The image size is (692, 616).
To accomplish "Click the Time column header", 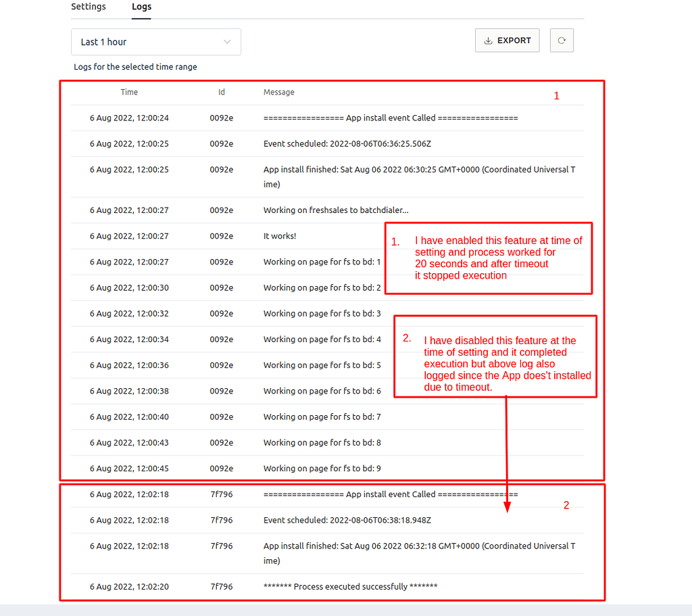I will click(129, 92).
